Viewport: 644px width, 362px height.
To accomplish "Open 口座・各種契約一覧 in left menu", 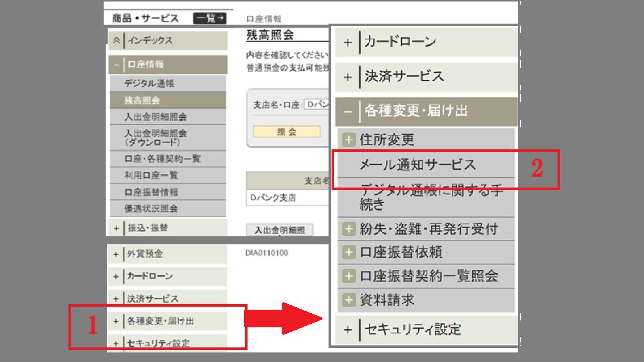I will click(x=168, y=158).
